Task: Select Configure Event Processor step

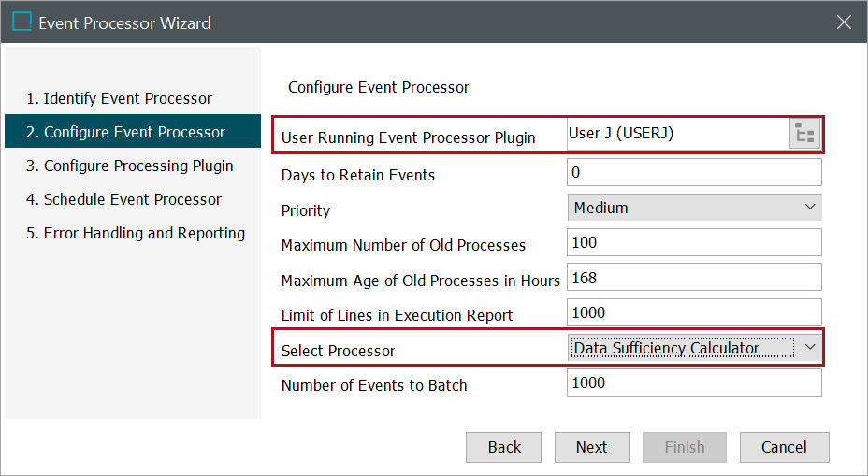Action: tap(135, 132)
